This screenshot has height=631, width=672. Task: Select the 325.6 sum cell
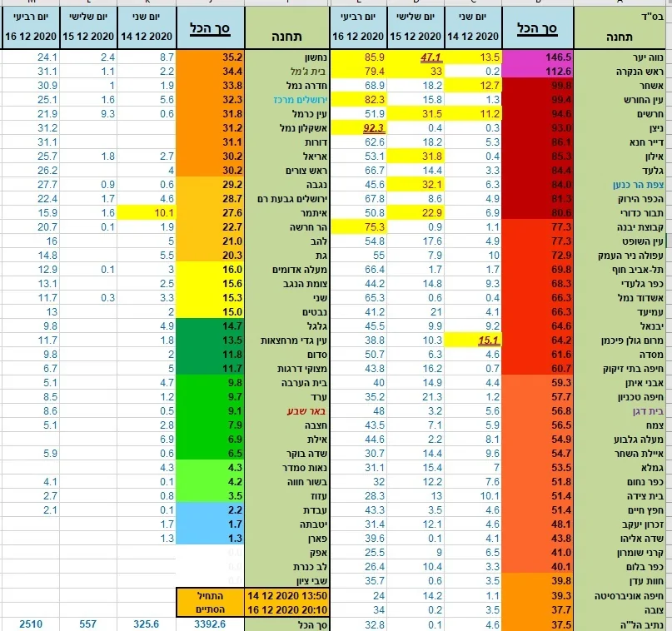(x=147, y=624)
